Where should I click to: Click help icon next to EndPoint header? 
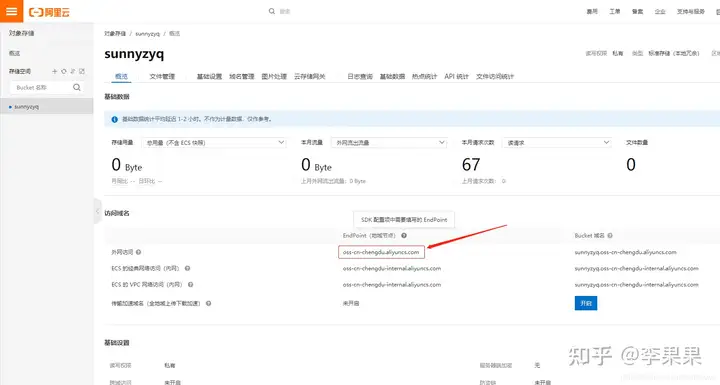(404, 235)
